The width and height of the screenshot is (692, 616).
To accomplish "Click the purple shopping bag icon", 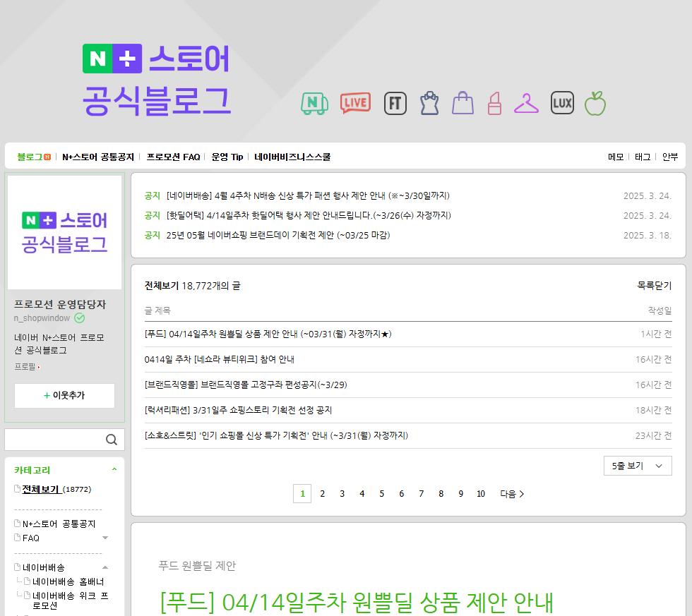I will [463, 103].
